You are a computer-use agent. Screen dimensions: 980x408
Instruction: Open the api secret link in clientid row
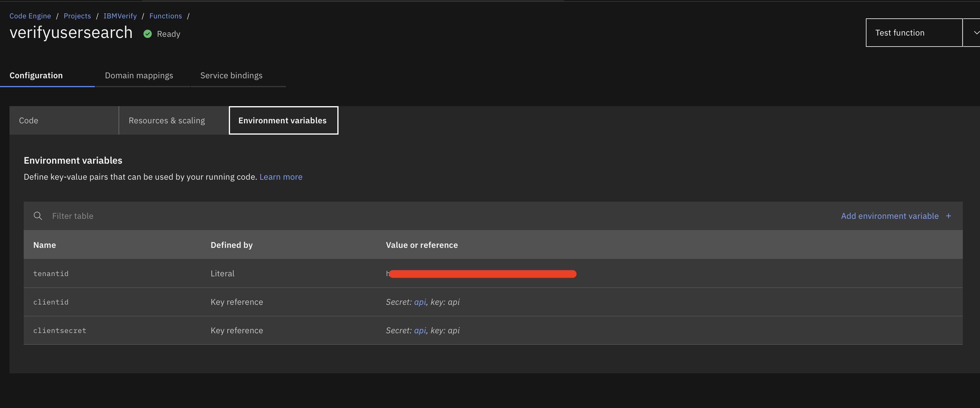click(x=420, y=302)
